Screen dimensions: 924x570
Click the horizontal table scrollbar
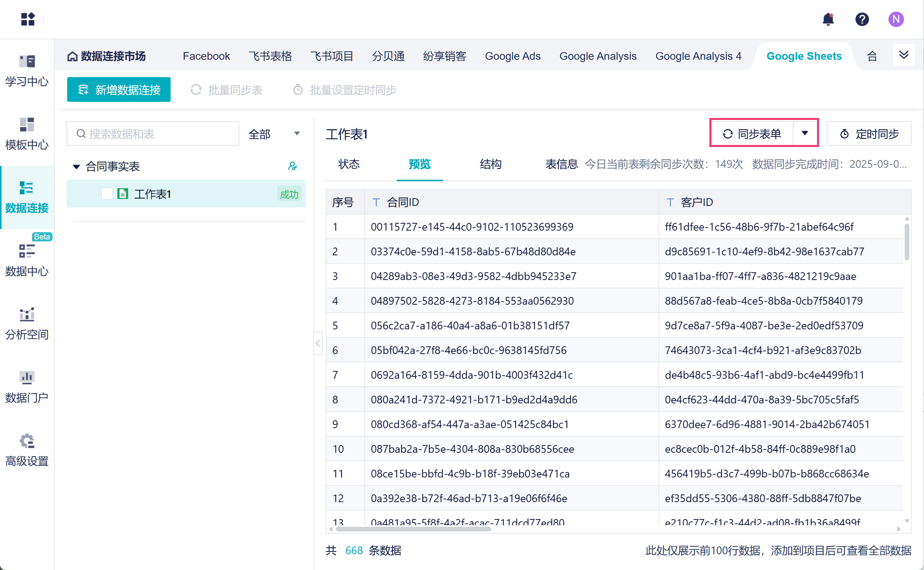[x=413, y=529]
